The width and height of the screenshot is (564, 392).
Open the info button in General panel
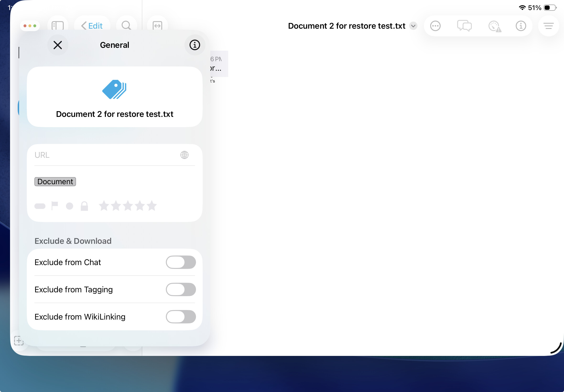pos(195,45)
